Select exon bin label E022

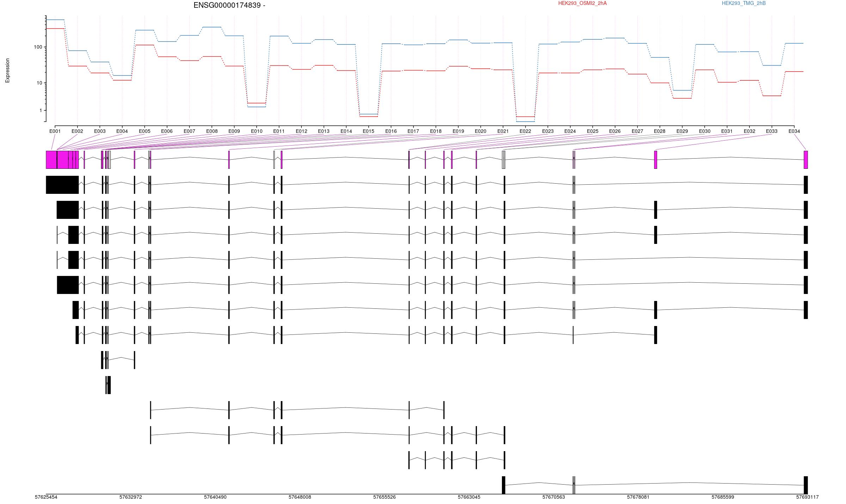click(525, 131)
